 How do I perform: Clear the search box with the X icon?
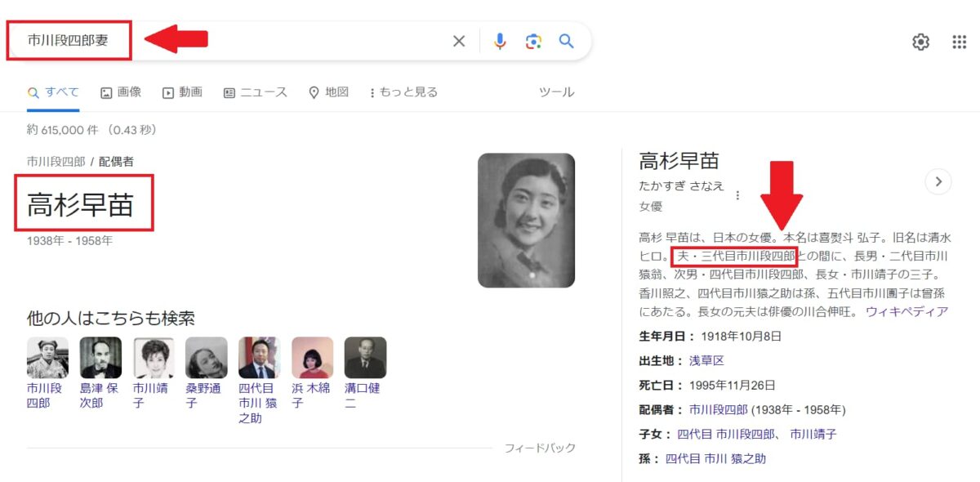459,42
